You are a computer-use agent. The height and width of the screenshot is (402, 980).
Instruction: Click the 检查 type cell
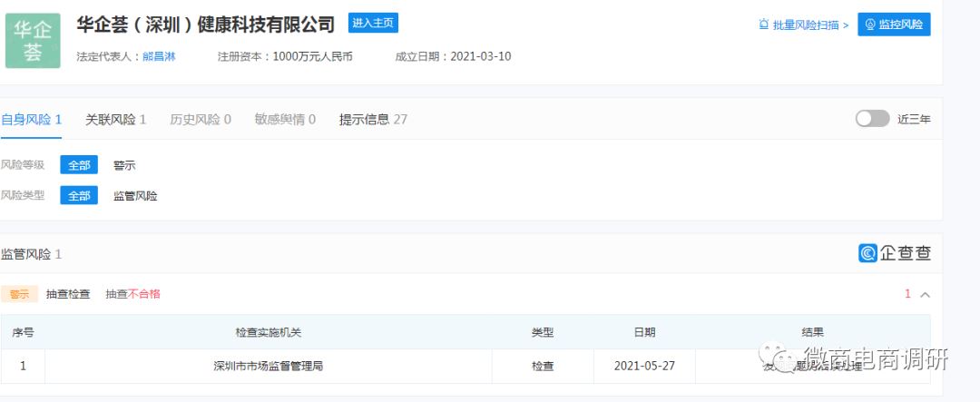coord(543,366)
